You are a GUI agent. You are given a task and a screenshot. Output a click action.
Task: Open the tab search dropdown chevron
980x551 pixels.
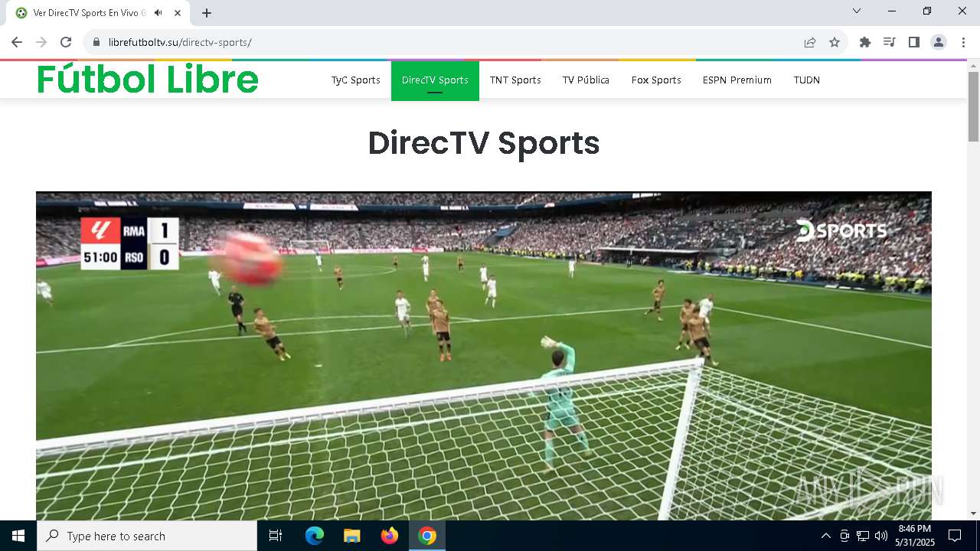(857, 11)
